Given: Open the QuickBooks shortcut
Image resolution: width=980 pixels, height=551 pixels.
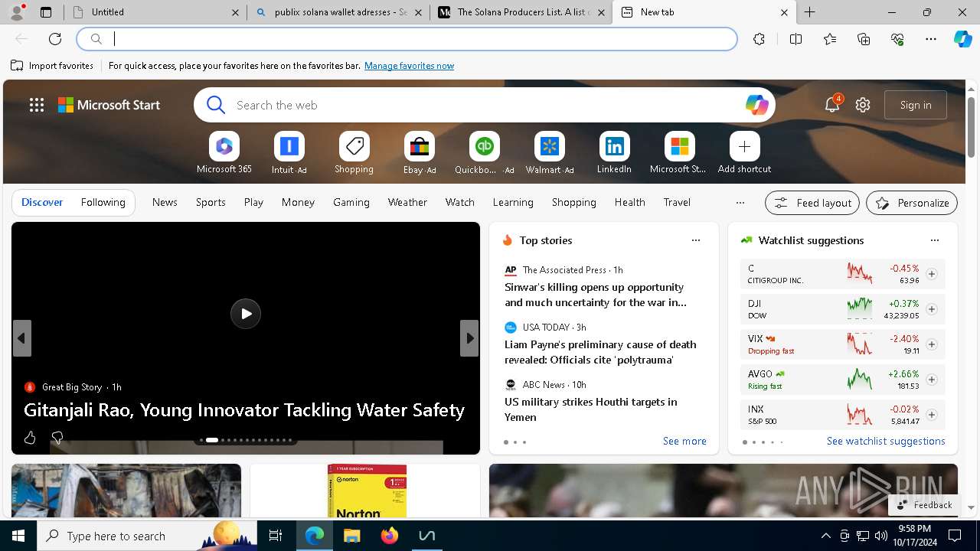Looking at the screenshot, I should 484,153.
